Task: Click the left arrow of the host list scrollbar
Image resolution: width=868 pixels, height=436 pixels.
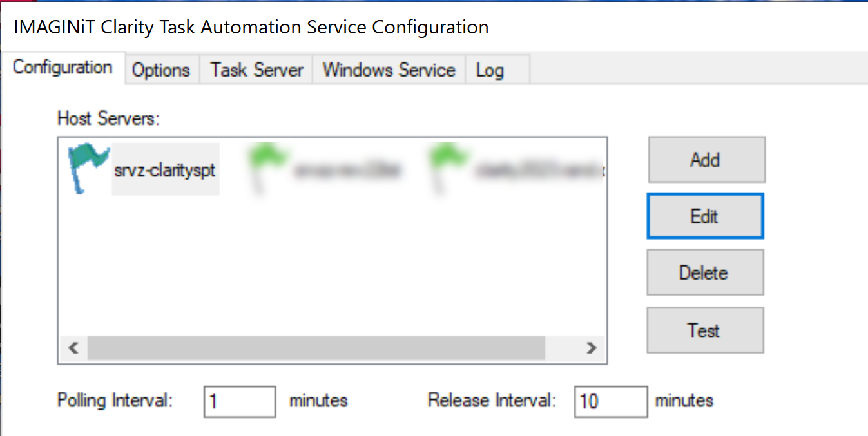Action: (x=73, y=348)
